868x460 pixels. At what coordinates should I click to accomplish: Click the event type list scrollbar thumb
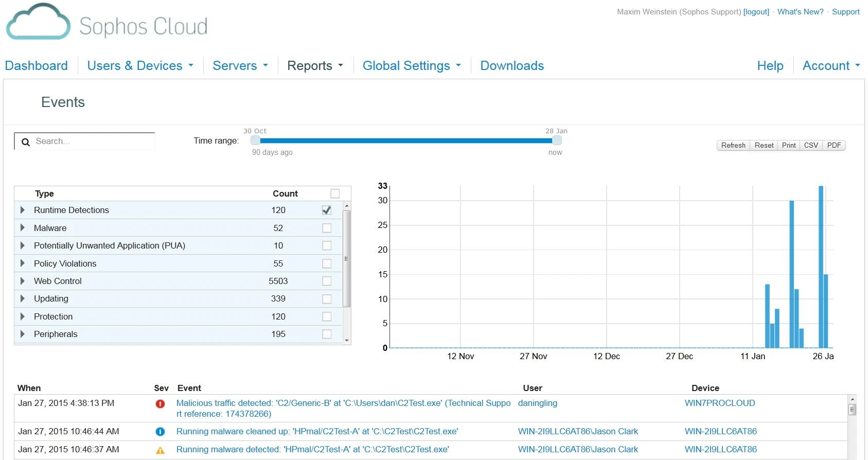[x=347, y=258]
